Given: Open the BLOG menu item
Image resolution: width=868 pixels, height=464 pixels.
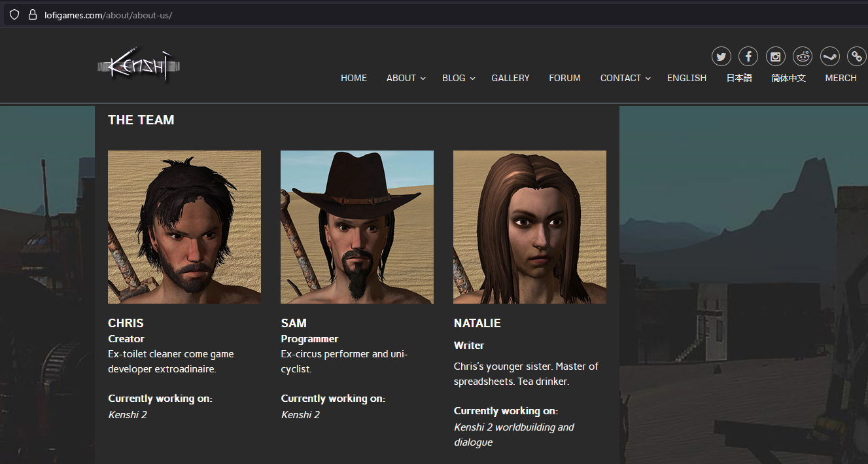Looking at the screenshot, I should 454,78.
